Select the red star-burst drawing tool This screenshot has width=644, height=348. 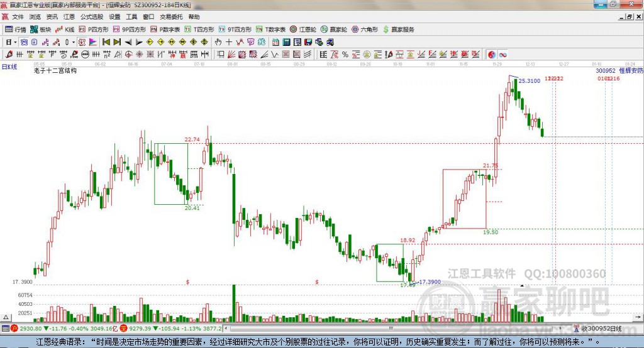click(139, 55)
